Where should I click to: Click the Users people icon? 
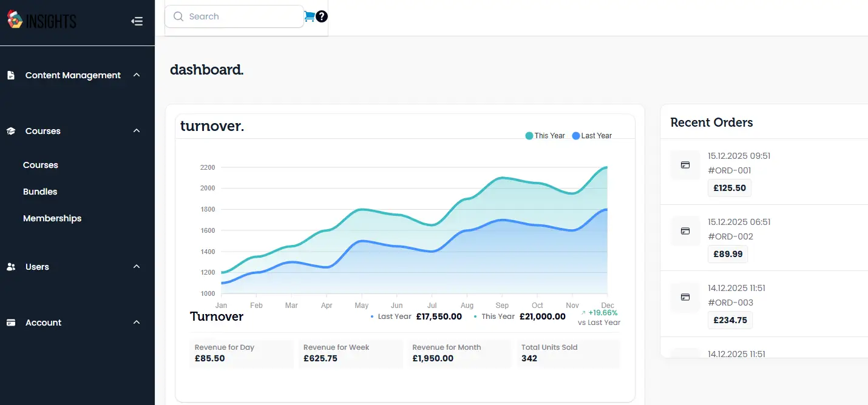coord(11,267)
